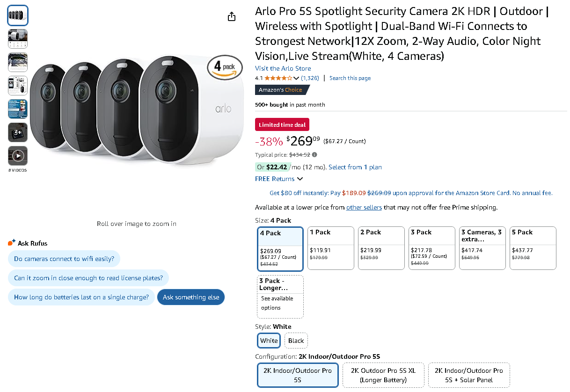570x392 pixels.
Task: Choose the 5 Pack size option
Action: coord(533,248)
